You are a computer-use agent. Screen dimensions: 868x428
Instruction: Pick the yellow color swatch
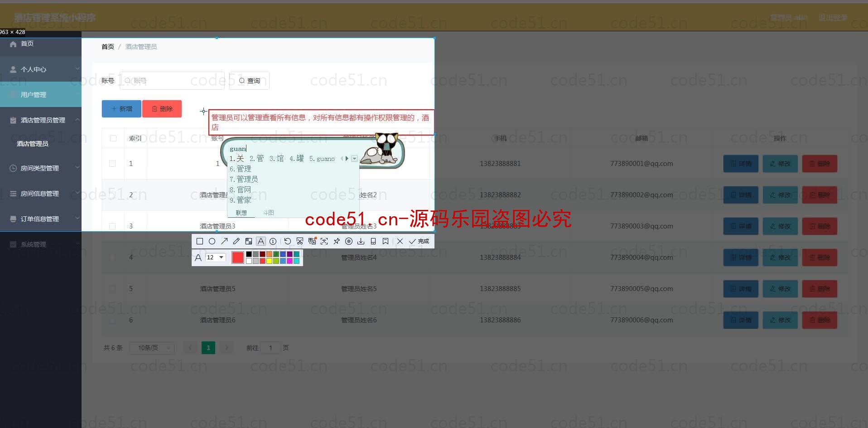pyautogui.click(x=269, y=261)
